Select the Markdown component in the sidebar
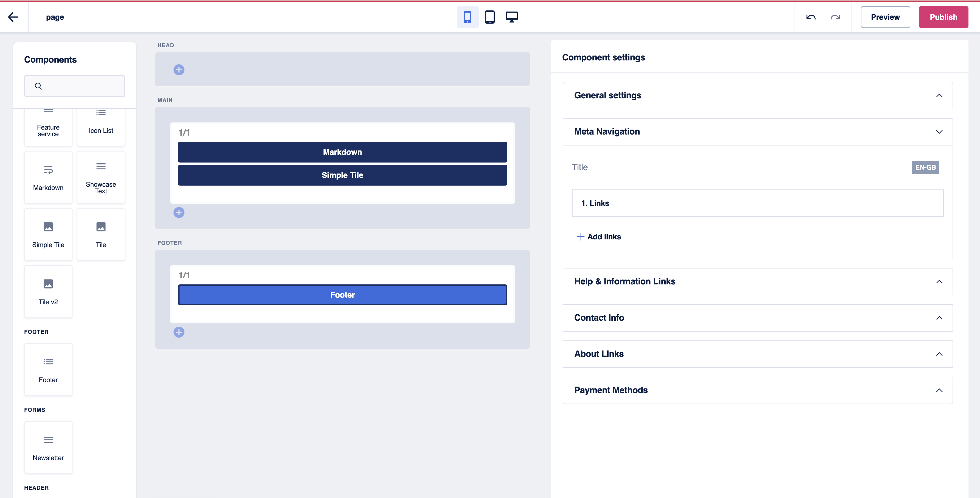 click(x=48, y=177)
